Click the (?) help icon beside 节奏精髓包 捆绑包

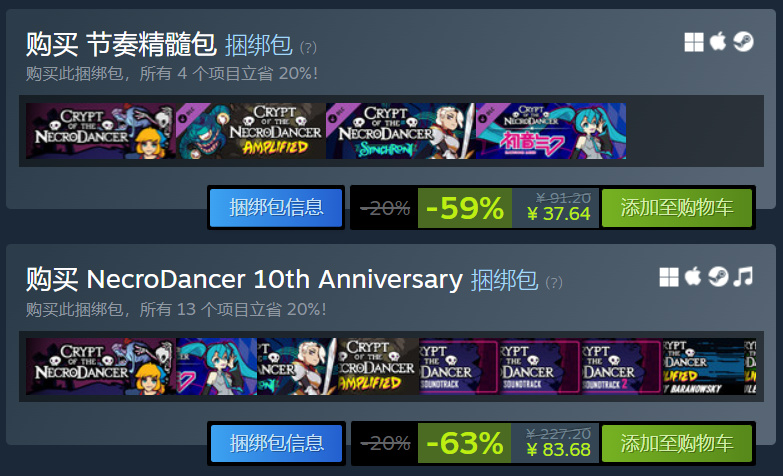(x=308, y=48)
